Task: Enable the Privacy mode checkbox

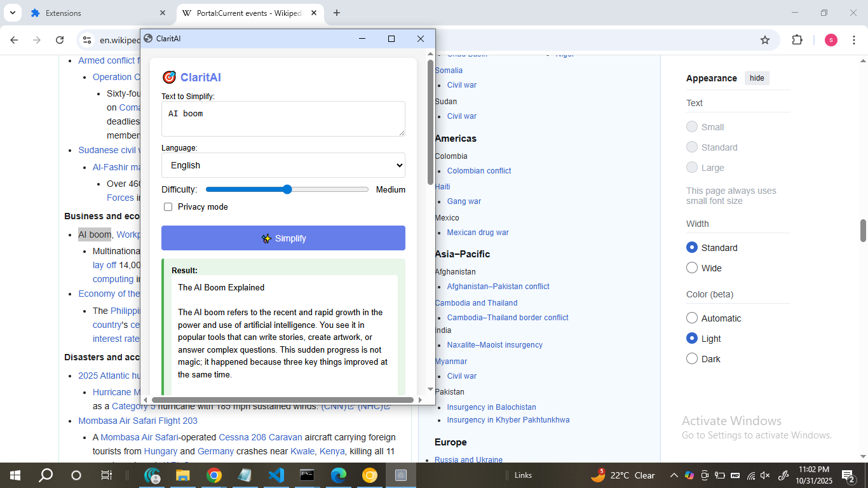Action: tap(168, 207)
